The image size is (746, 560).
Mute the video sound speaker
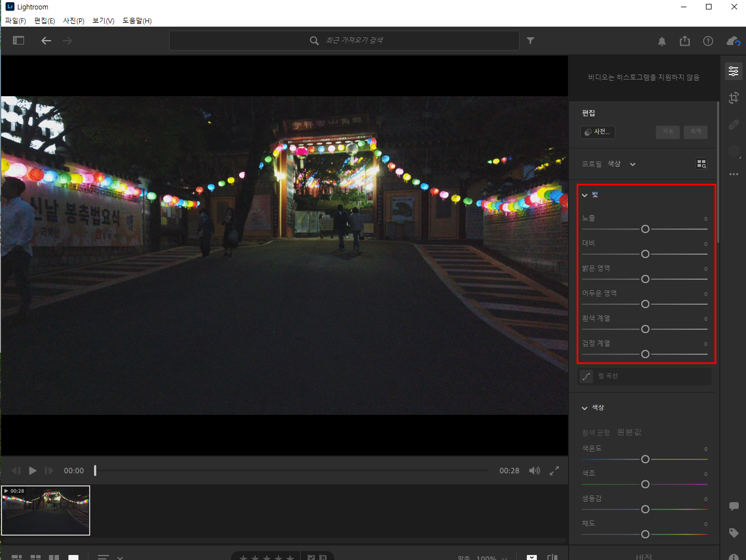point(534,470)
